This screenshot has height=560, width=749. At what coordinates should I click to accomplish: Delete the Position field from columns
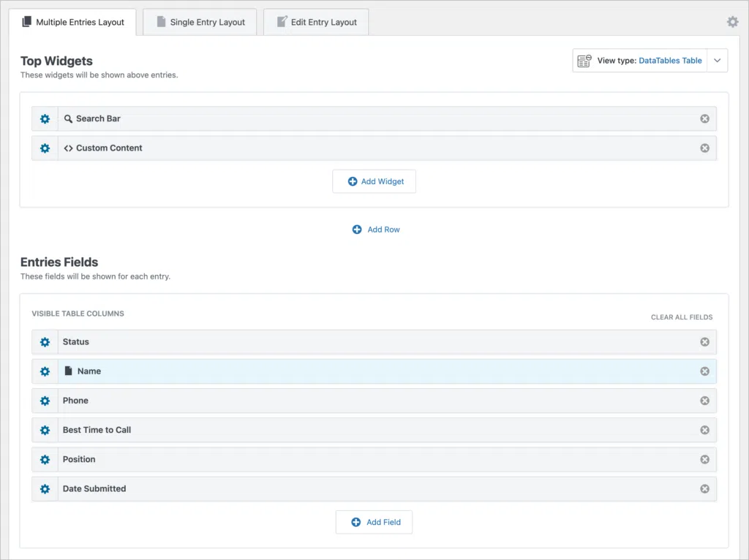tap(704, 459)
